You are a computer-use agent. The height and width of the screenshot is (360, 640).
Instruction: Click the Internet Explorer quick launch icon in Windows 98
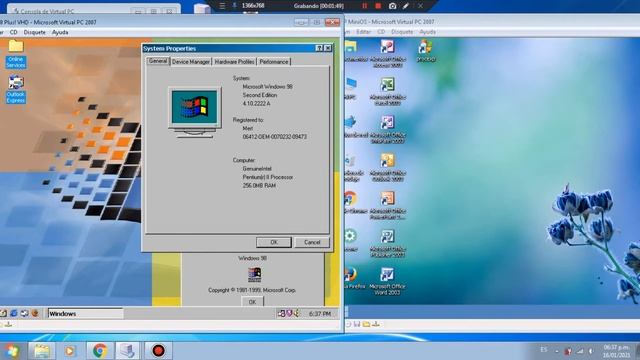point(13,313)
